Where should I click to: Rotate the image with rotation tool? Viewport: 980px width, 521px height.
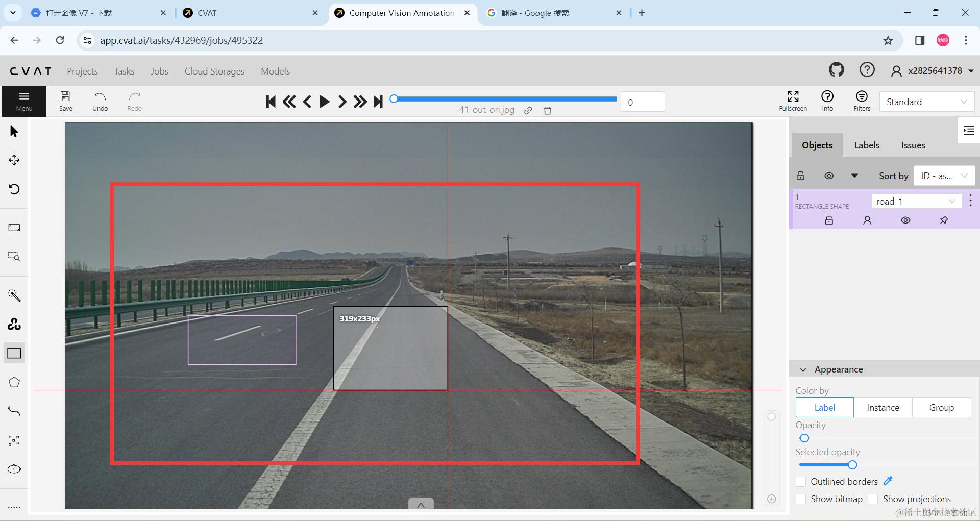[x=14, y=189]
